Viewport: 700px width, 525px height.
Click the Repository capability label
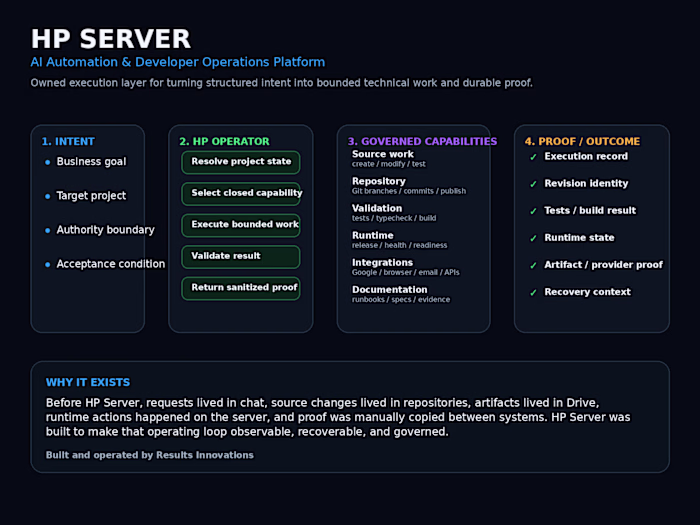(379, 181)
